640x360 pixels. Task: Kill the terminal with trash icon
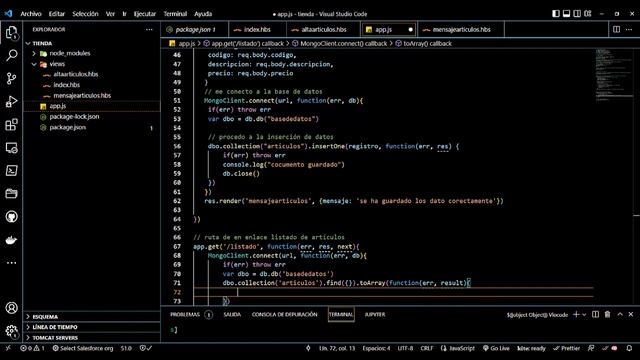coord(607,314)
